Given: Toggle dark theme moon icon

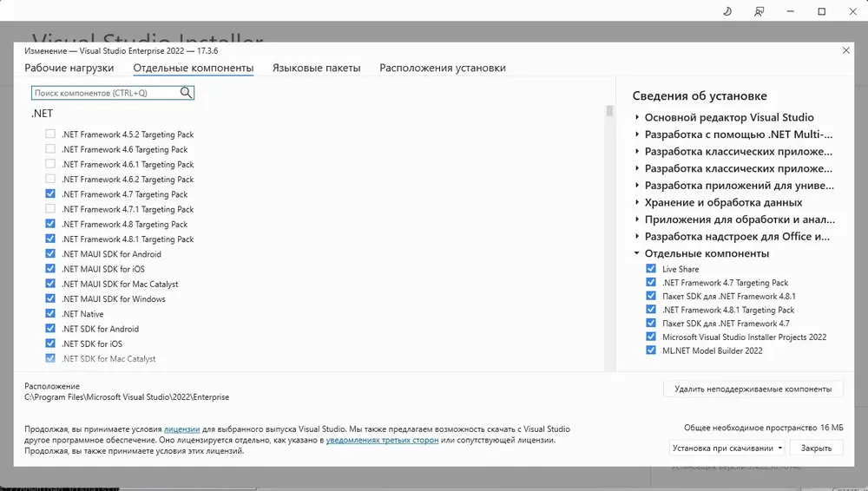Looking at the screenshot, I should (727, 11).
